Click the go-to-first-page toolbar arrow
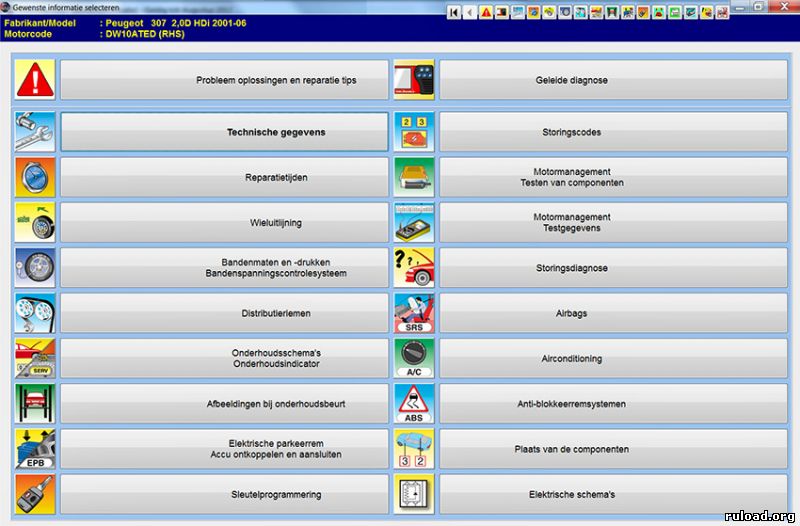Viewport: 800px width, 526px height. tap(454, 12)
